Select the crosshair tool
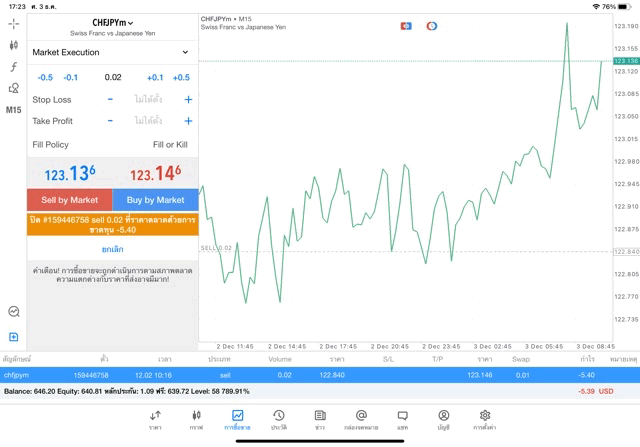The width and height of the screenshot is (640, 447). [13, 24]
